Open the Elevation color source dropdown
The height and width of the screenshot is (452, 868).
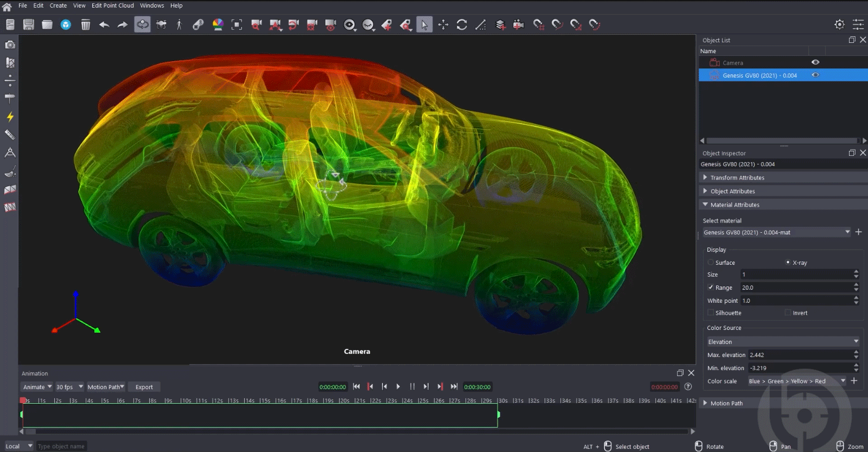tap(782, 342)
